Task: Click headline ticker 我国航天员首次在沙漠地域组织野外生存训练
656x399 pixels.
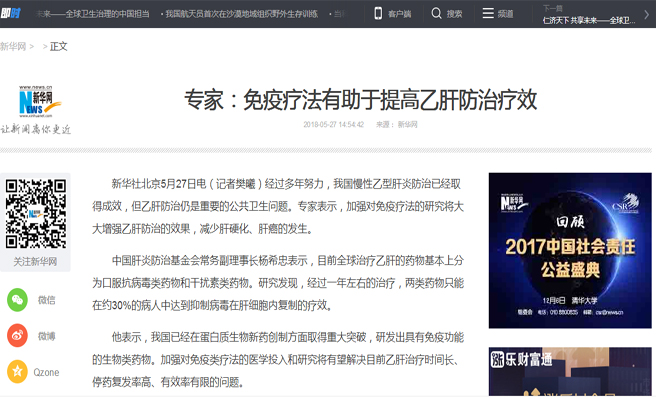Action: point(241,14)
